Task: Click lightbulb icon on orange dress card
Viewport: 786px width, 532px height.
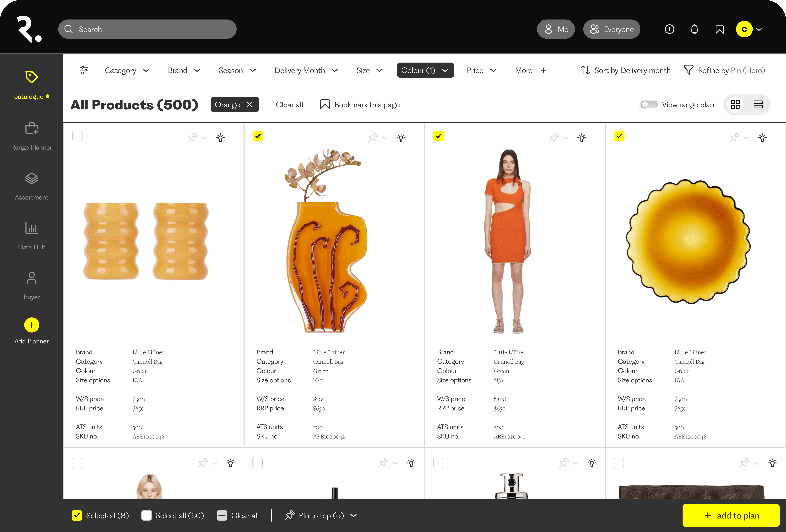Action: click(582, 138)
